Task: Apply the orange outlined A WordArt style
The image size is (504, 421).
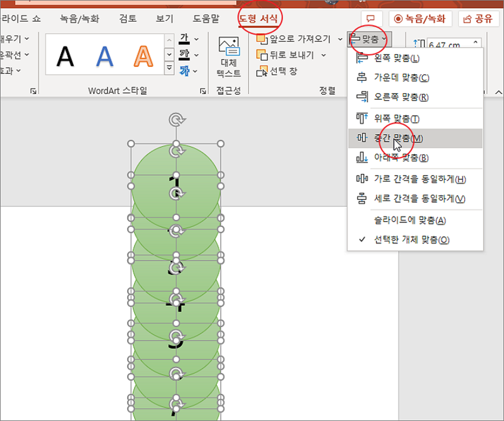Action: [144, 56]
